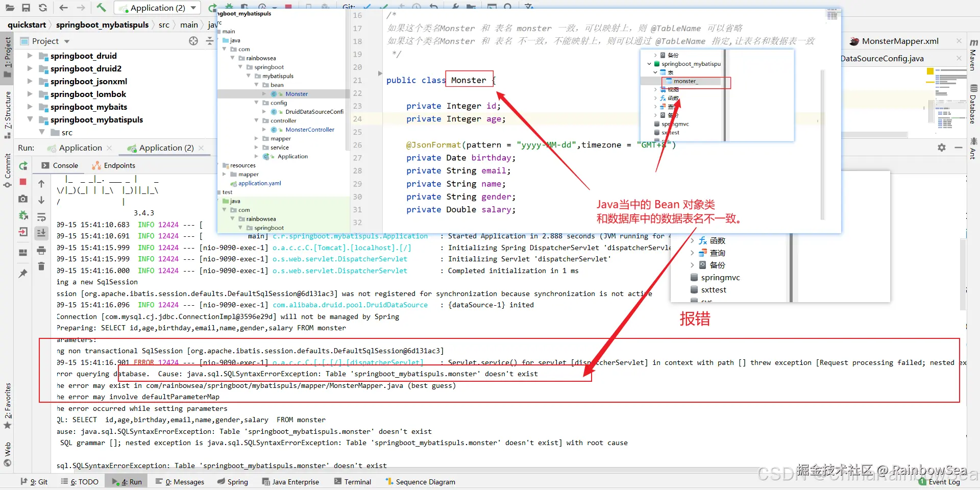Toggle the Commit side tool window
980x490 pixels.
(x=8, y=170)
